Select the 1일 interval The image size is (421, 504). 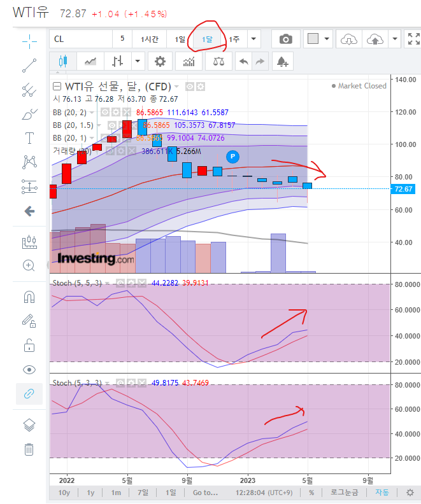pos(180,39)
